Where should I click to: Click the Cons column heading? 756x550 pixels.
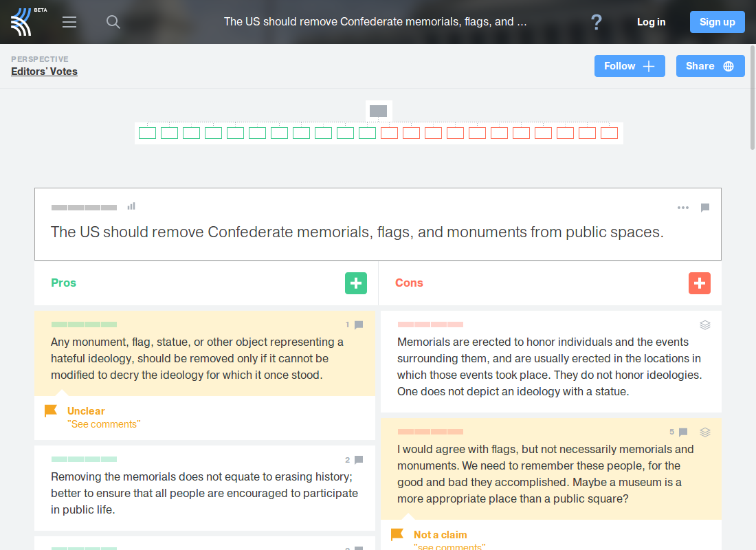coord(409,283)
